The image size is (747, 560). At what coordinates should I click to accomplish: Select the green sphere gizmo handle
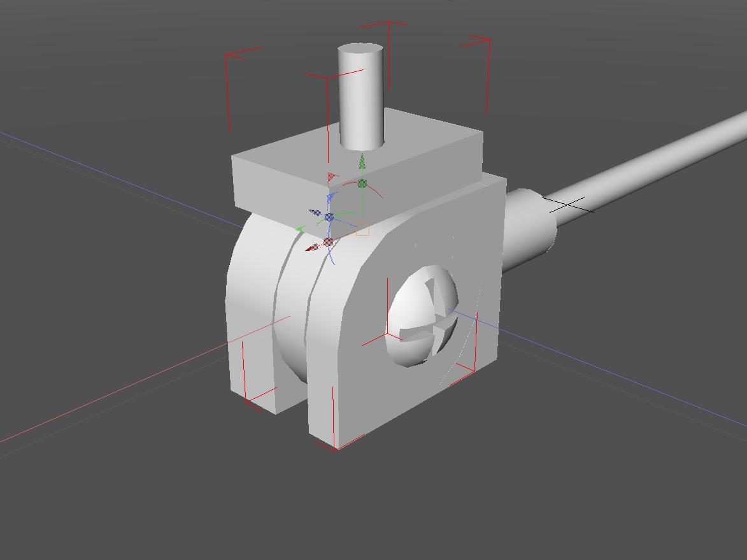[x=362, y=184]
